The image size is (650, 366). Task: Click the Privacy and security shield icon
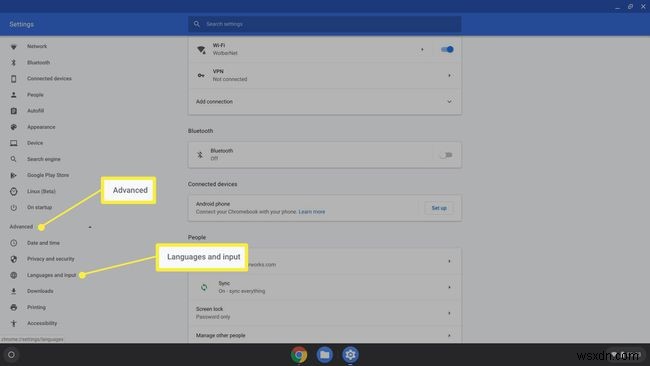[x=14, y=259]
